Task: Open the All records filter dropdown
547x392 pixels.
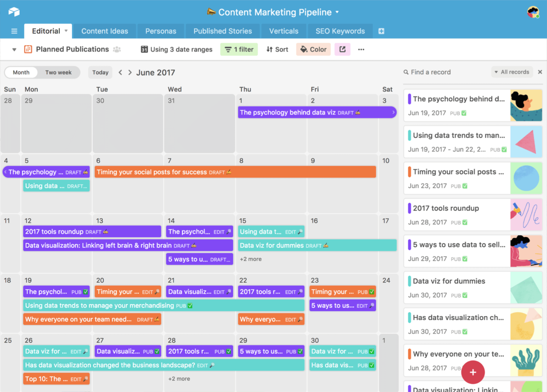Action: click(512, 72)
